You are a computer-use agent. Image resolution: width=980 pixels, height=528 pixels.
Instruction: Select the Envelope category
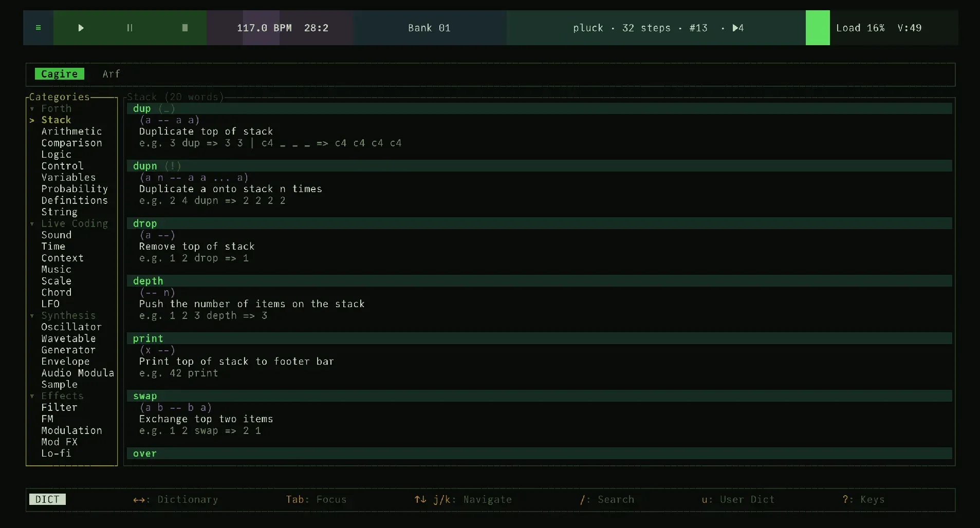[65, 361]
